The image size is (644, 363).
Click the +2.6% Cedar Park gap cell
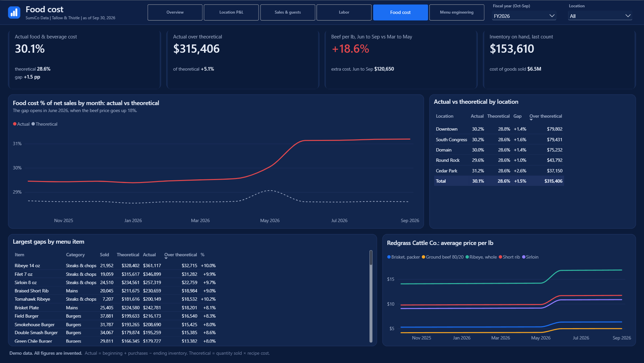pos(520,171)
